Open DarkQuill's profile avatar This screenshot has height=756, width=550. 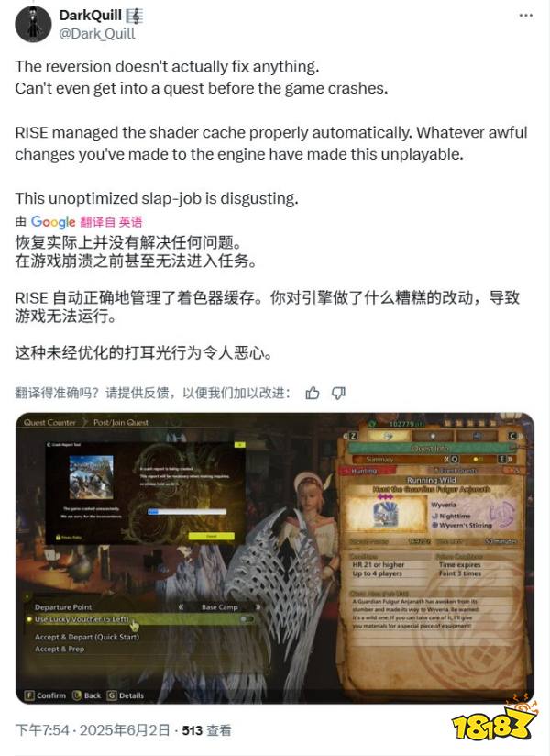coord(33,24)
